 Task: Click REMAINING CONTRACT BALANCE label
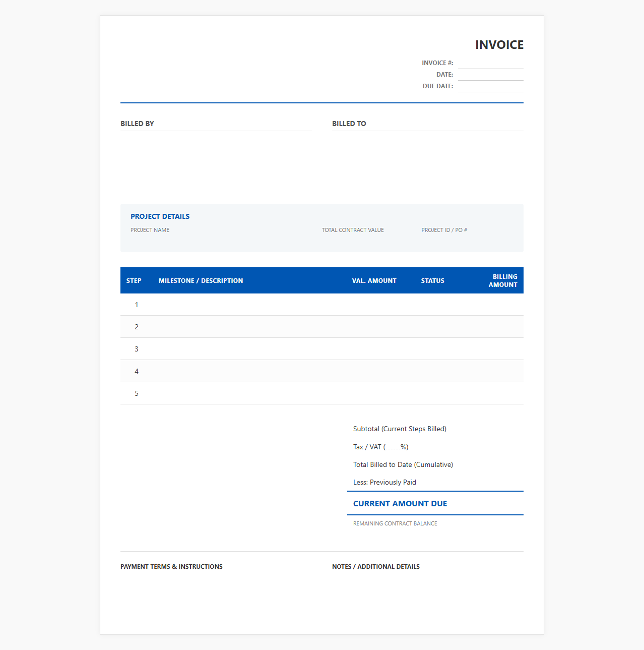[x=395, y=523]
